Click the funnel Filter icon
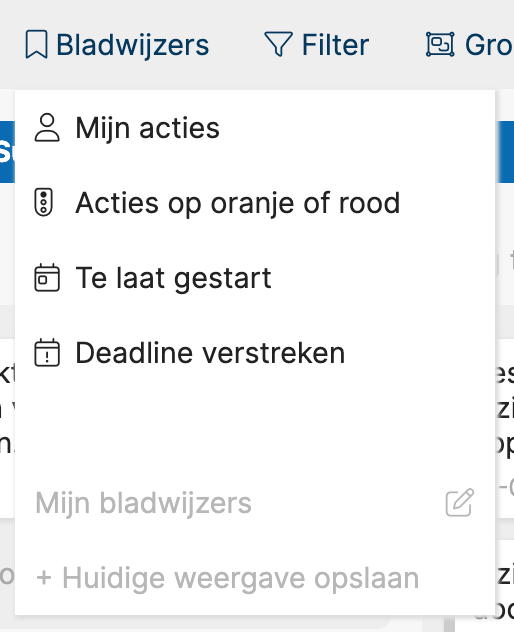The width and height of the screenshot is (514, 632). tap(278, 44)
